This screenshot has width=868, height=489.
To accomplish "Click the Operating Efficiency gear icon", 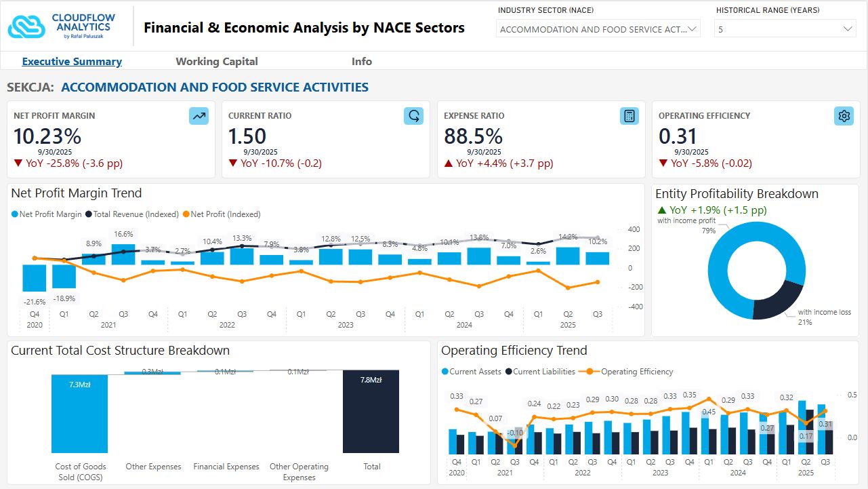I will [x=844, y=116].
